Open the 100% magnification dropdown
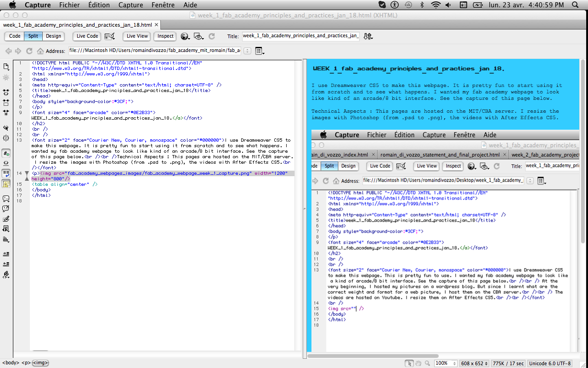588x368 pixels. pos(445,363)
